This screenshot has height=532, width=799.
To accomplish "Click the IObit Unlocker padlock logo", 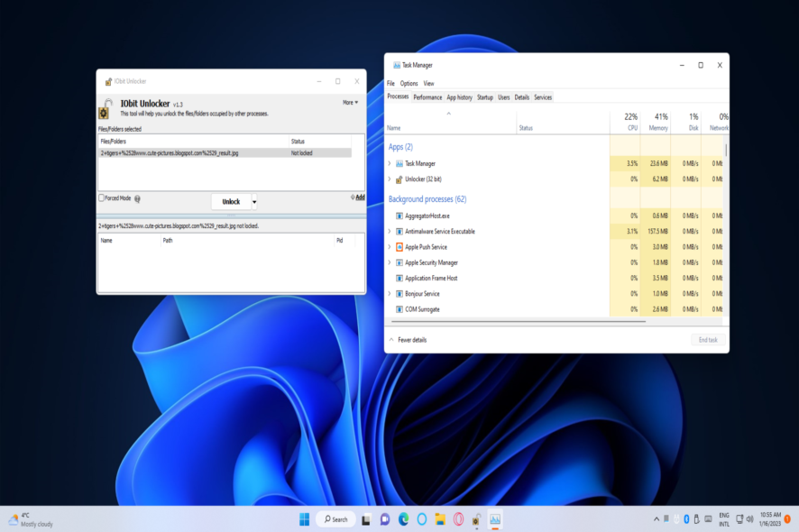I will (x=106, y=108).
